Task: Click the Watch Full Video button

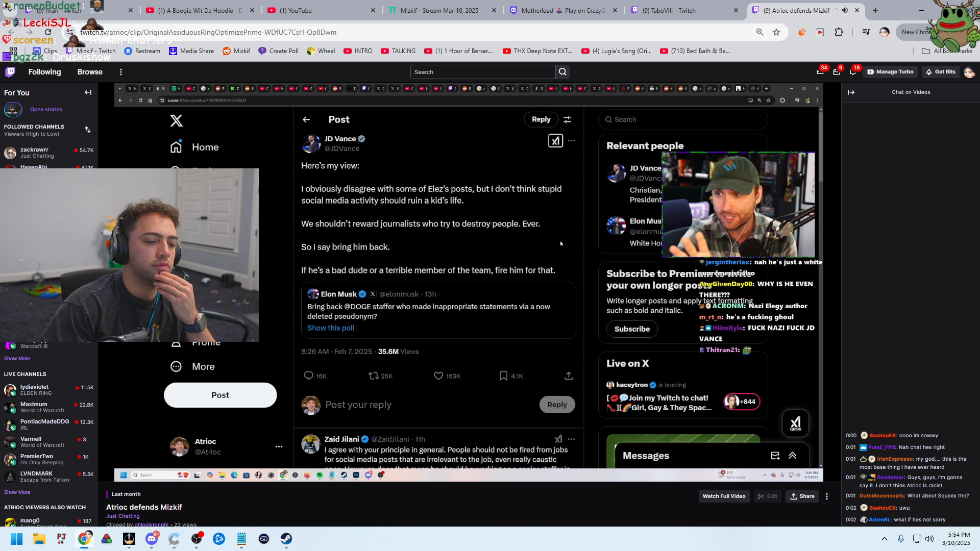Action: (x=724, y=496)
